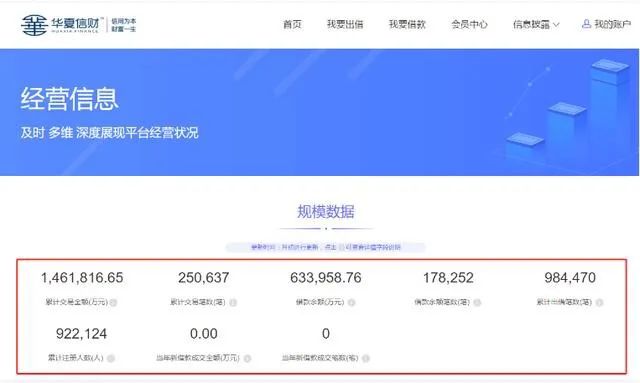Click the 信息披露 menu label
This screenshot has width=640, height=383.
click(531, 24)
